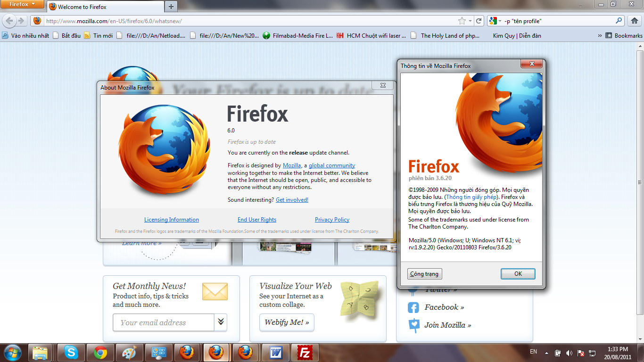Launch Google Chrome from taskbar
This screenshot has height=362, width=644.
[x=100, y=352]
